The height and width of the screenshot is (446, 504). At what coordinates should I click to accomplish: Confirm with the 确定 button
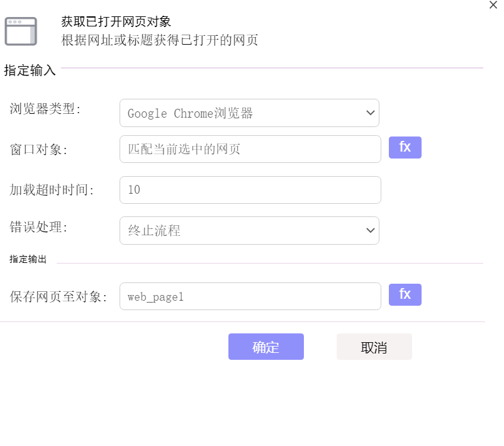point(266,347)
